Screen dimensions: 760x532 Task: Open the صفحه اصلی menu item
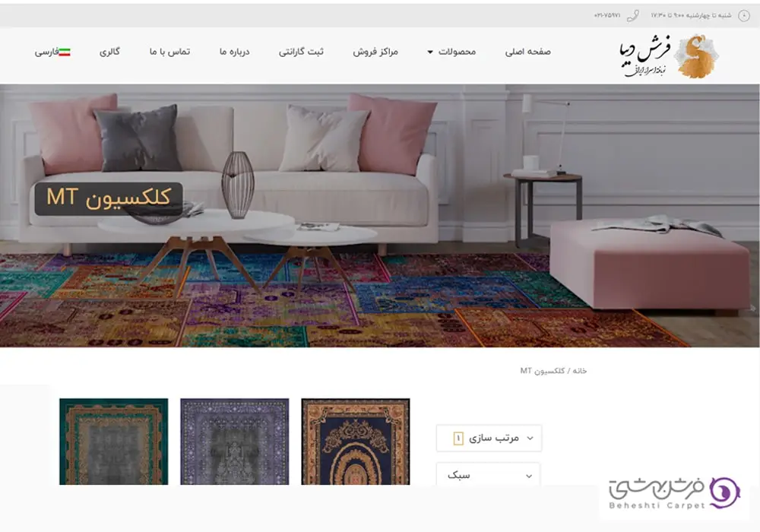(x=528, y=52)
